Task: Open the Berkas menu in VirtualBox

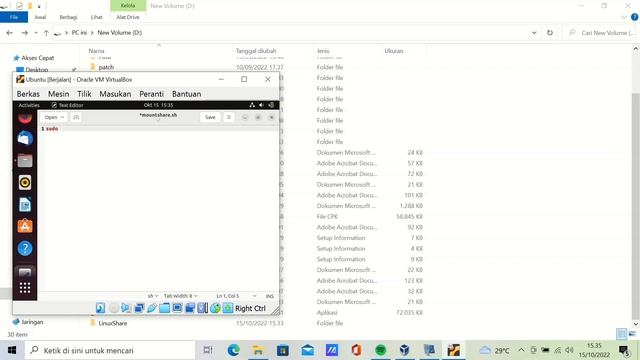Action: pos(28,94)
